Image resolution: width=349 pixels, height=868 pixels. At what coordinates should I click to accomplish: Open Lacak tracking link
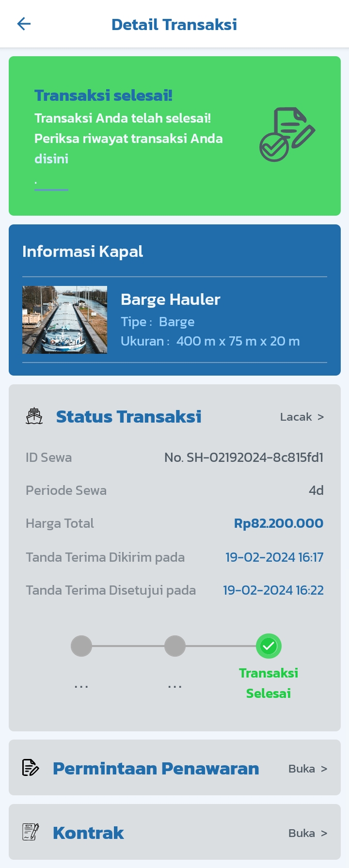click(302, 417)
